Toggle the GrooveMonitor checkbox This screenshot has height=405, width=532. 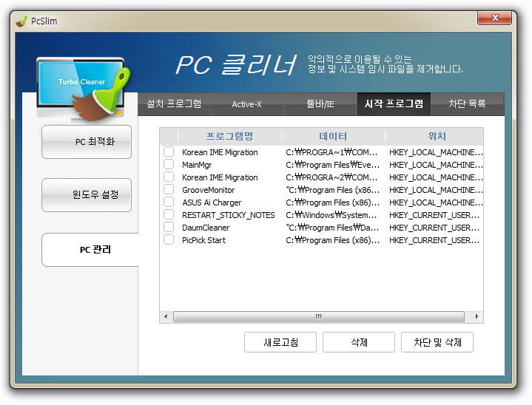tap(169, 190)
